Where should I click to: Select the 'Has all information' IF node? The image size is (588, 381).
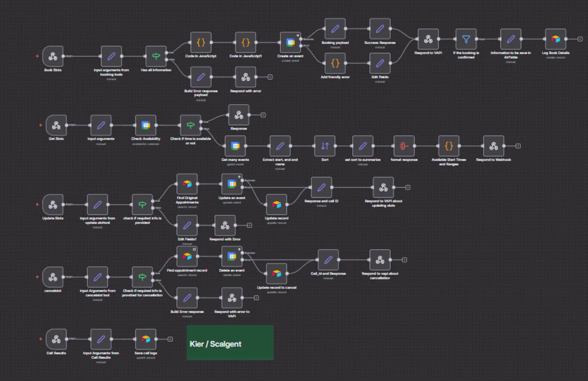156,56
